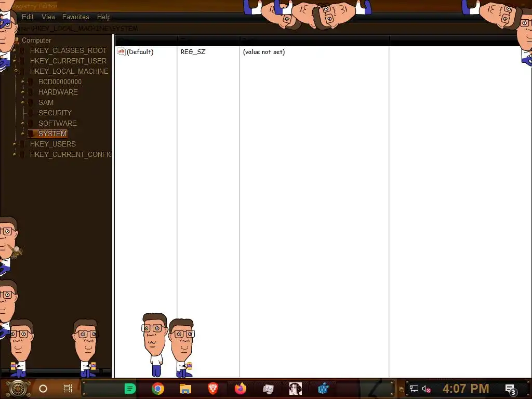This screenshot has width=532, height=399.
Task: Select the HKEY_LOCAL_MACHINE tree label
Action: (69, 71)
